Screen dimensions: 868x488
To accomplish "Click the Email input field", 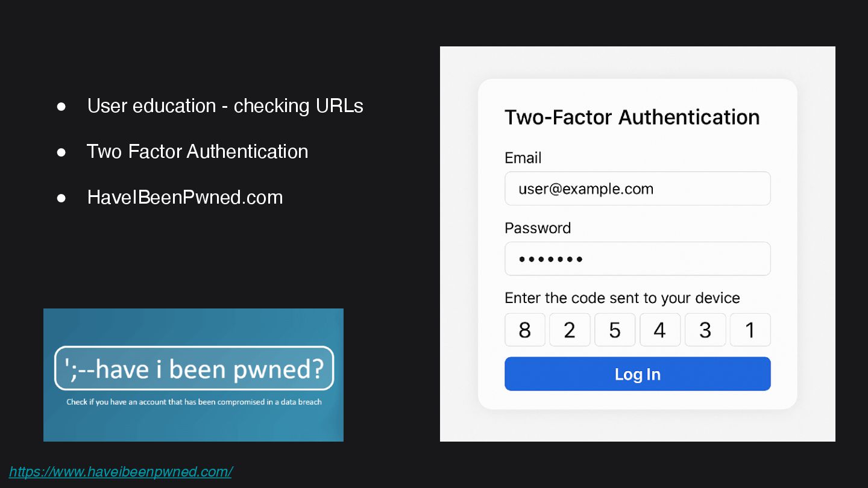I will tap(637, 189).
